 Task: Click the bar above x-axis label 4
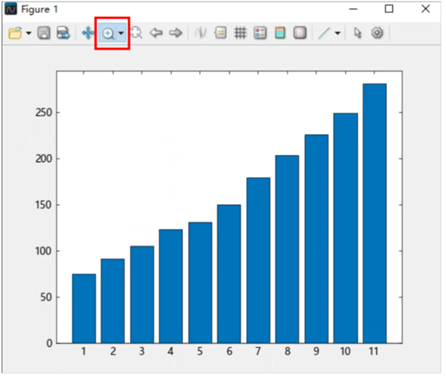[x=171, y=286]
